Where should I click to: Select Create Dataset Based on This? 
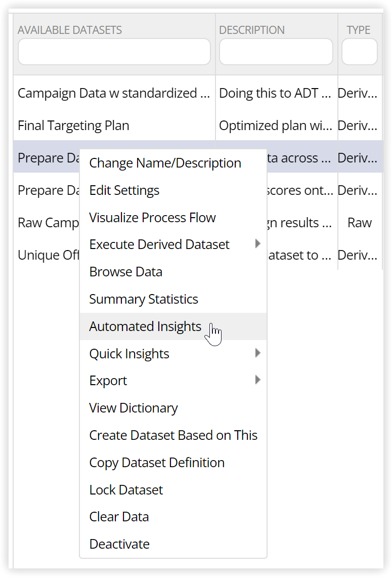pos(173,435)
